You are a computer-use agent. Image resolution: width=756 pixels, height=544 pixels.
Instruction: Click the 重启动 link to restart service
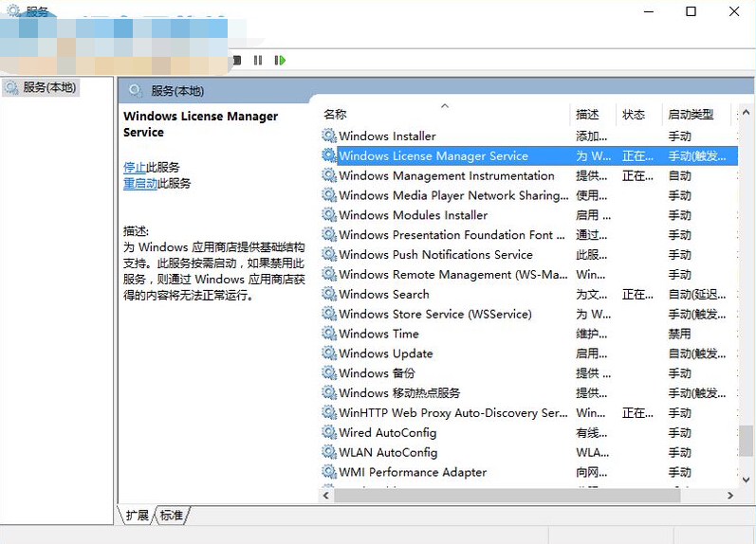(140, 184)
